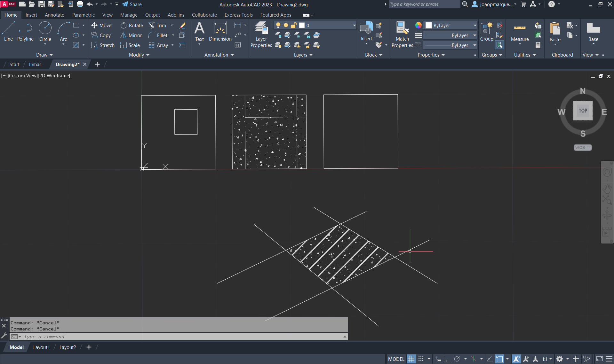Open the ByLayer object color dropdown
The height and width of the screenshot is (364, 614).
pyautogui.click(x=475, y=25)
